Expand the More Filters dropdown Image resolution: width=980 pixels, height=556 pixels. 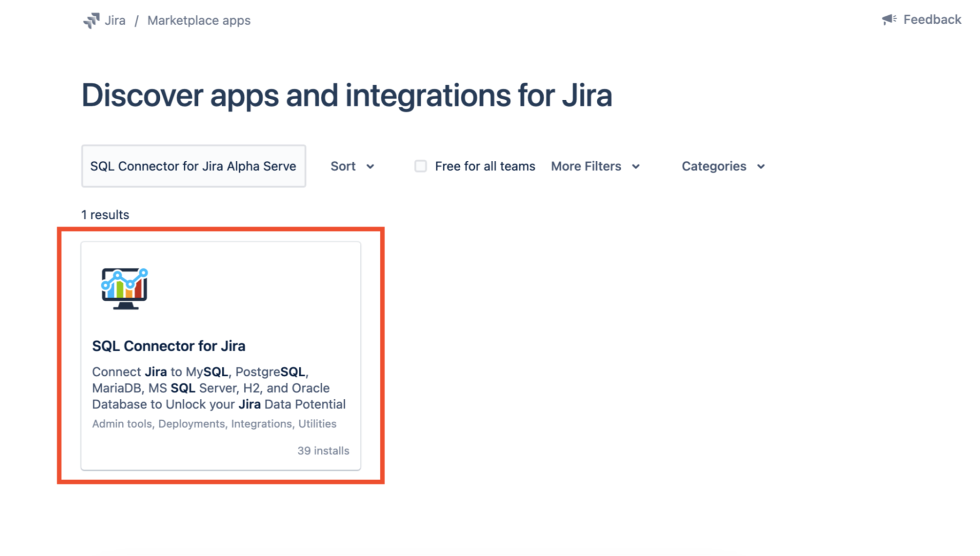(595, 166)
